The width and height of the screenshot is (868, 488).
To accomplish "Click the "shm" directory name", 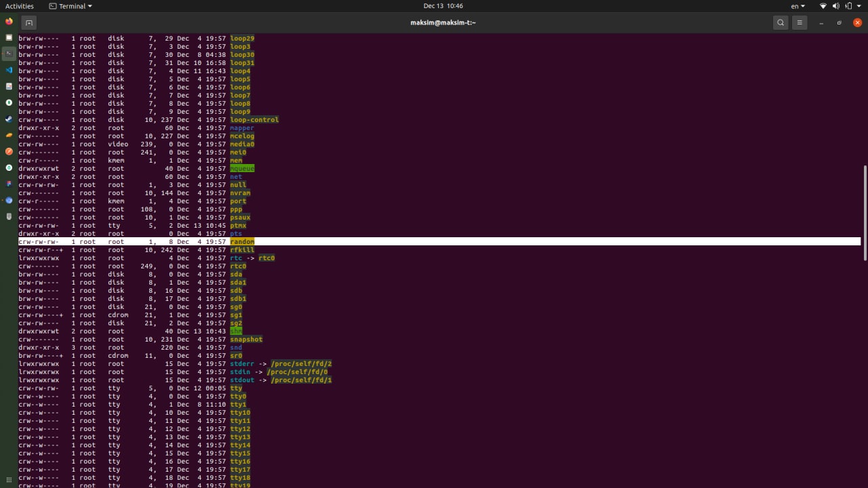I will (236, 331).
